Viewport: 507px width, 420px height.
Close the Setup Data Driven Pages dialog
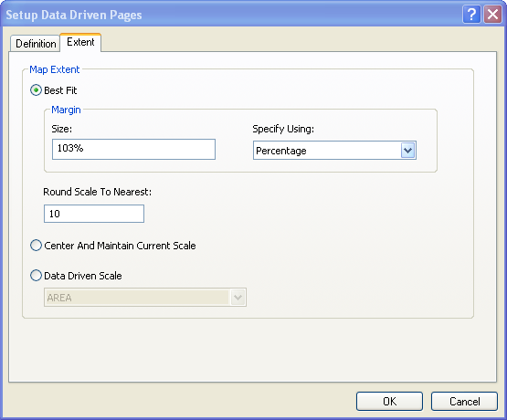(492, 15)
